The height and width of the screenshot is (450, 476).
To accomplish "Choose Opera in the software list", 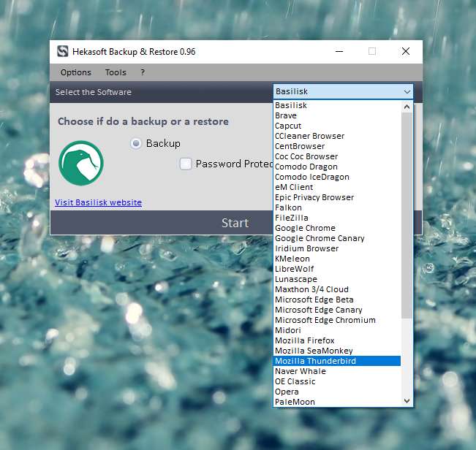I will [337, 392].
